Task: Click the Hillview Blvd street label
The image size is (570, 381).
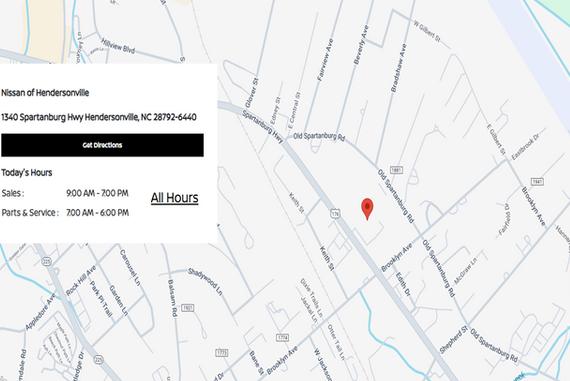Action: (x=118, y=46)
